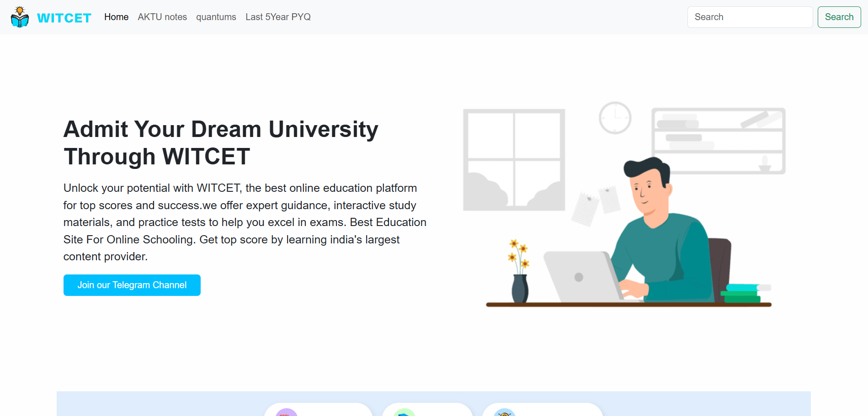The image size is (868, 416).
Task: Click Join our Telegram Channel button
Action: [132, 285]
